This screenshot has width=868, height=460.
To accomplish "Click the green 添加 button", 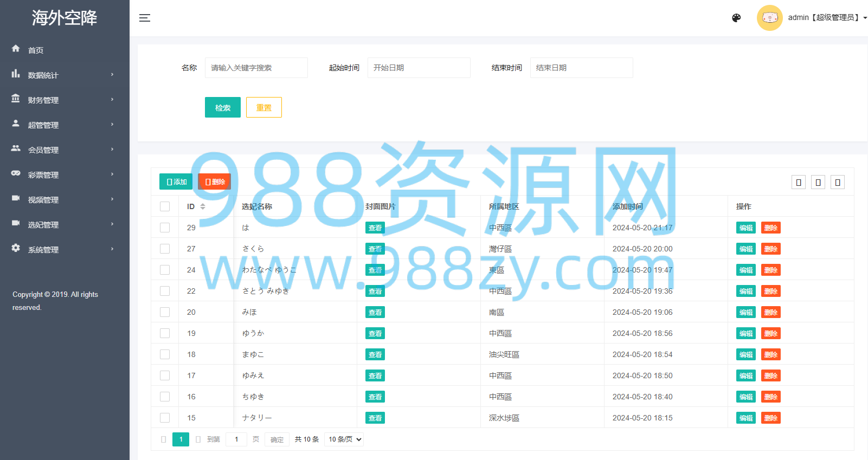I will click(x=176, y=182).
